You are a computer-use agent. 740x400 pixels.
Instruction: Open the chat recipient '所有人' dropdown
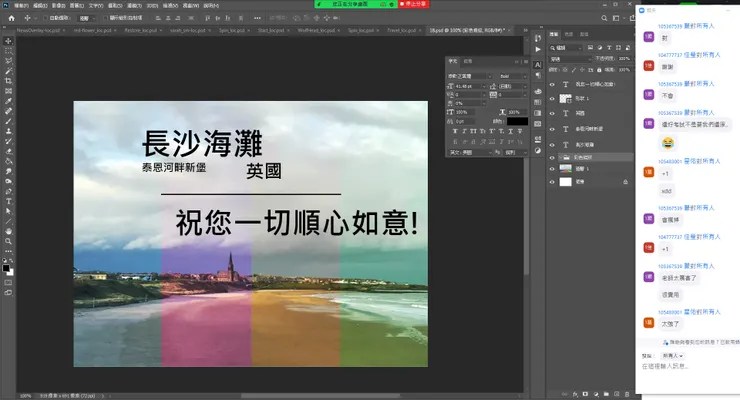672,356
